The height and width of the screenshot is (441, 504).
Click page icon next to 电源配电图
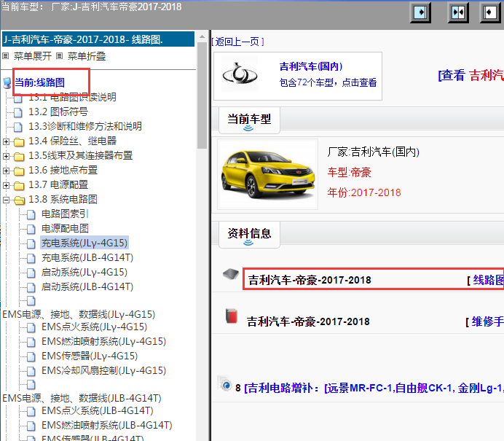click(31, 229)
